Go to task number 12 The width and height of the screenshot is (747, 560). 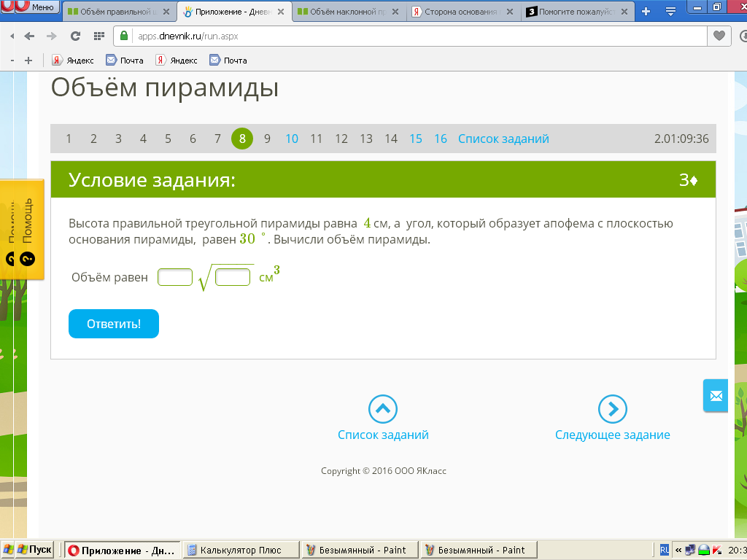(341, 139)
